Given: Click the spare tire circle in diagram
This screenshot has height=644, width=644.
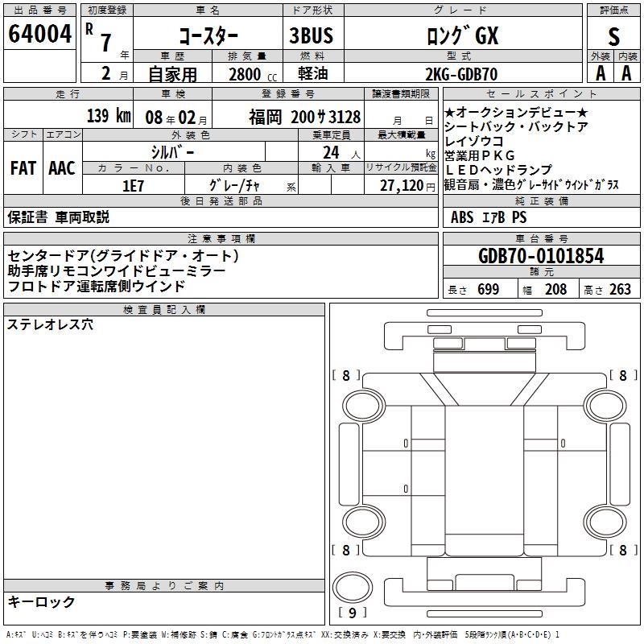Looking at the screenshot, I should (x=353, y=588).
